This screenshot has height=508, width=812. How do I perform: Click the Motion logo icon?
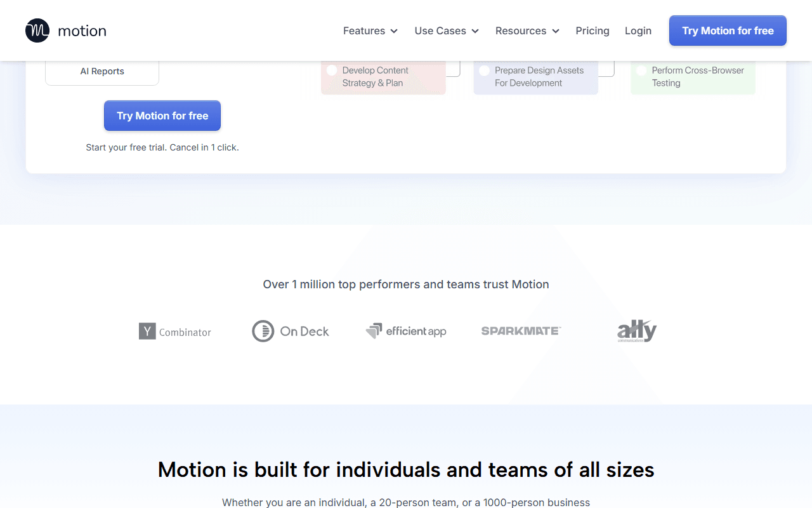point(37,30)
